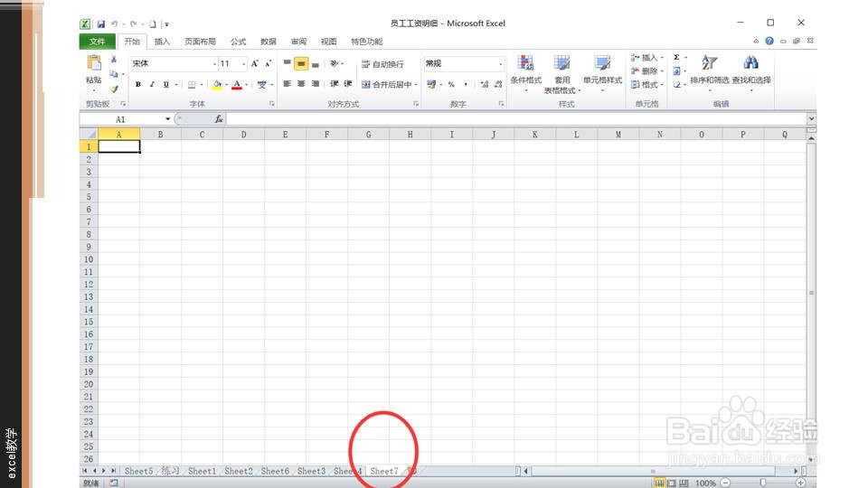Switch to Normal view in status bar
868x488 pixels.
[659, 483]
